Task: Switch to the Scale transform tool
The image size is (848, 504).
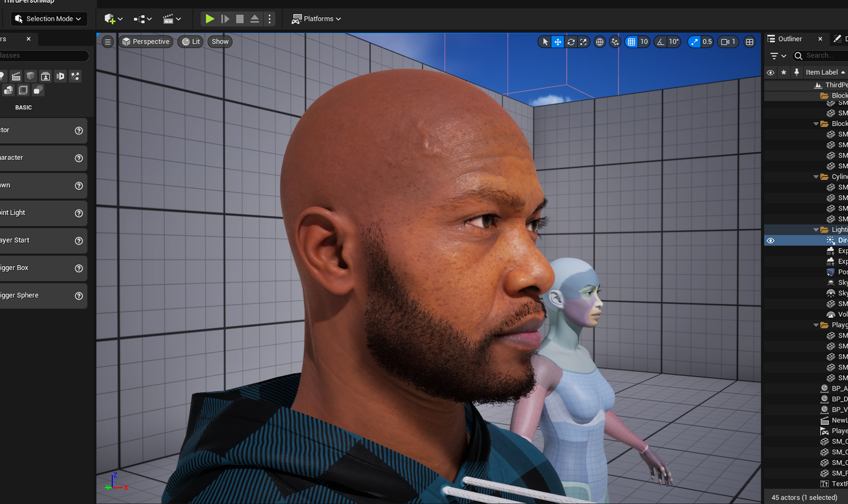Action: pyautogui.click(x=583, y=41)
